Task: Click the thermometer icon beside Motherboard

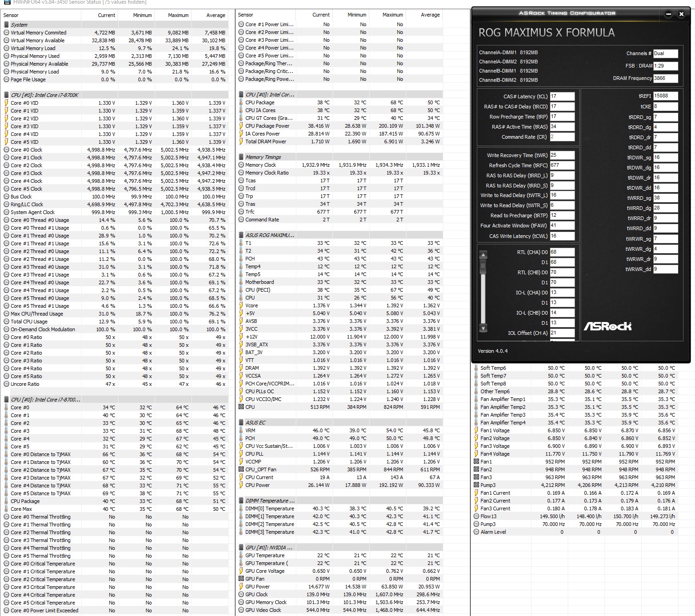Action: coord(241,282)
